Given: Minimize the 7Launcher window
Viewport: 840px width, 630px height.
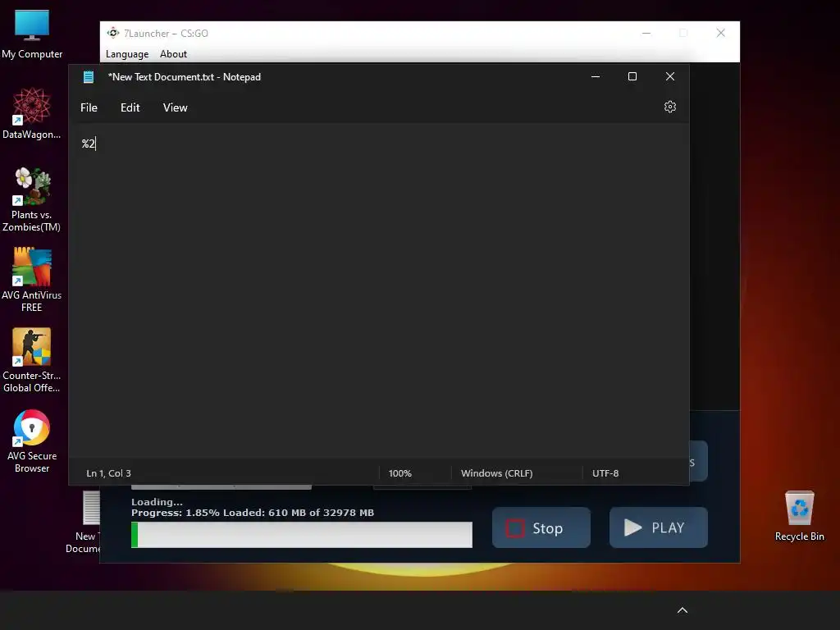Looking at the screenshot, I should 646,33.
